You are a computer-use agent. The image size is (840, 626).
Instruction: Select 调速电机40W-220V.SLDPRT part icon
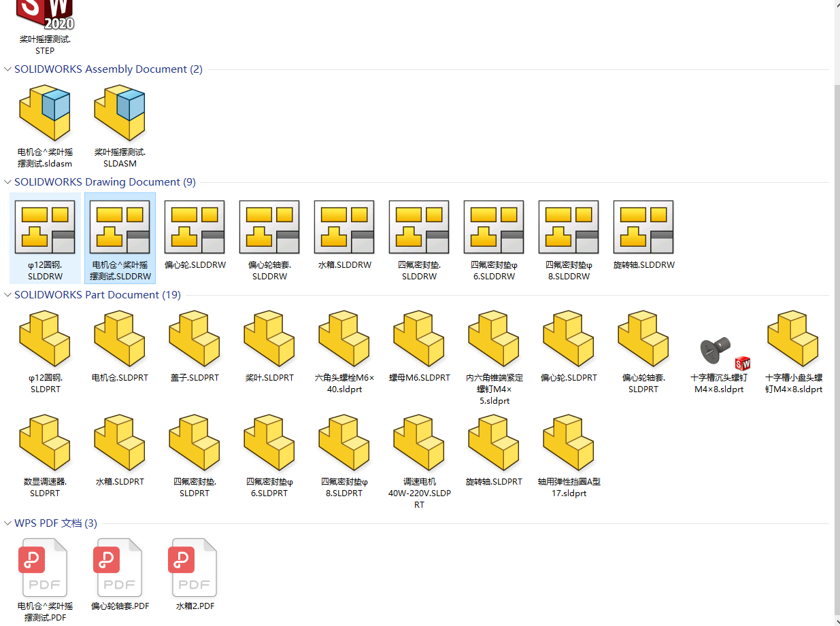coord(419,444)
